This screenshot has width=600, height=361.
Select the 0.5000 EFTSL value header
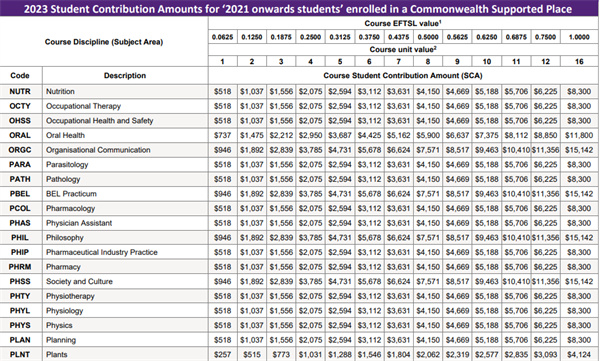tap(428, 37)
